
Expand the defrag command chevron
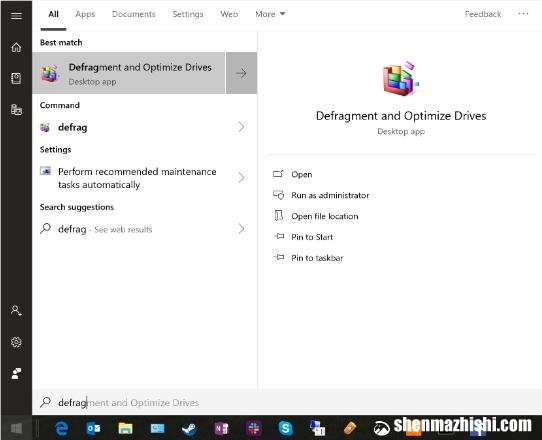click(x=241, y=127)
